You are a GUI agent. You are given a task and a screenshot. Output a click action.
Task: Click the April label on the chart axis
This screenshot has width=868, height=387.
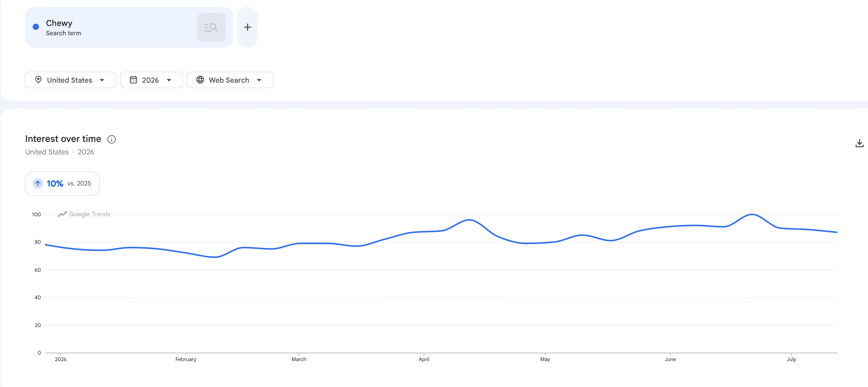coord(424,359)
